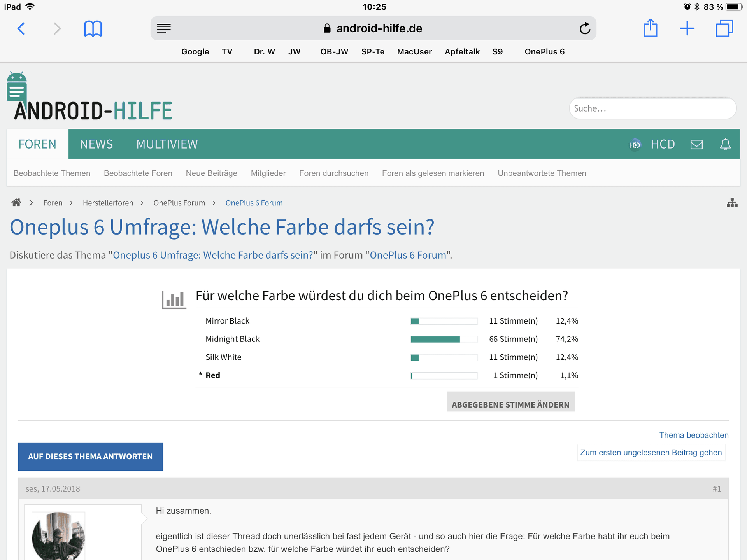Screen dimensions: 747x560
Task: Click Foren als gelesen markieren
Action: coord(433,173)
